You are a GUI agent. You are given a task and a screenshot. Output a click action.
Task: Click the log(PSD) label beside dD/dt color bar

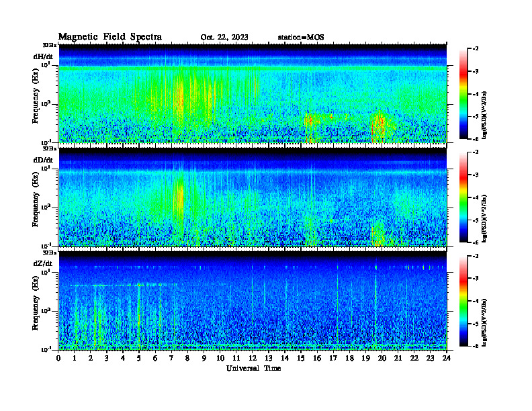pyautogui.click(x=484, y=218)
